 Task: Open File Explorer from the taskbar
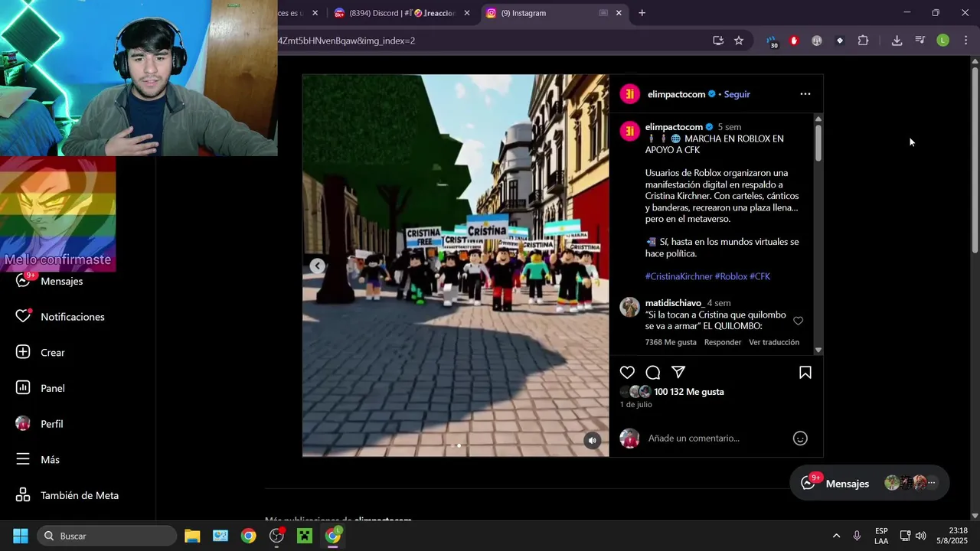tap(192, 536)
